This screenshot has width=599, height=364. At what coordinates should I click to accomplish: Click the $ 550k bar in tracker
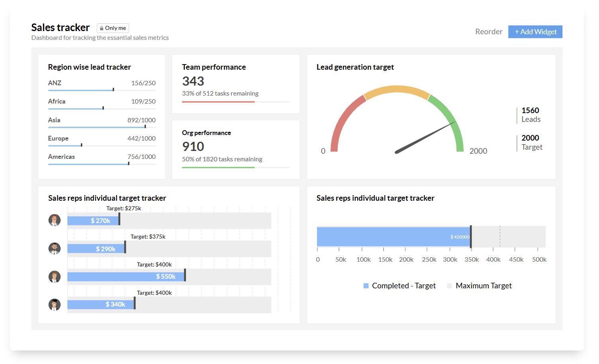point(126,276)
